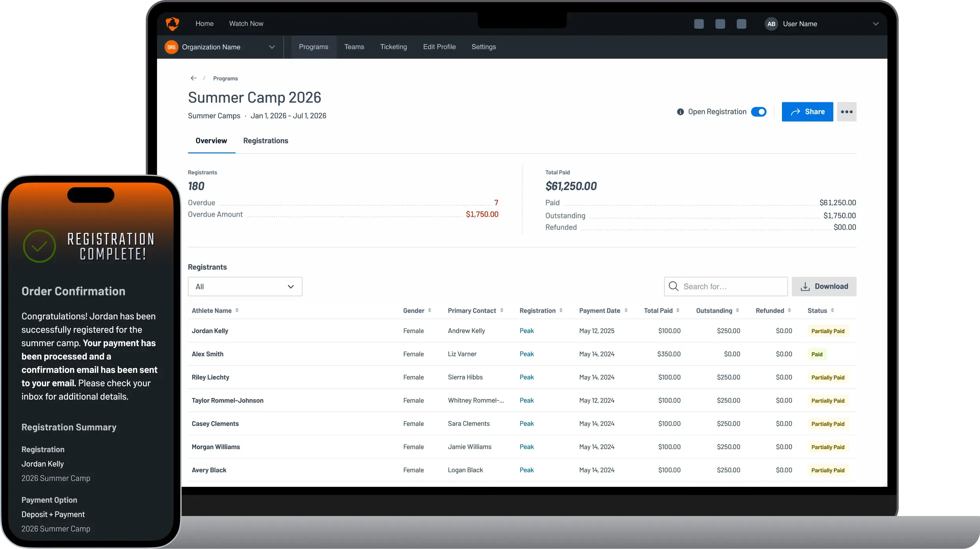
Task: Expand the User Name account chevron
Action: 875,24
